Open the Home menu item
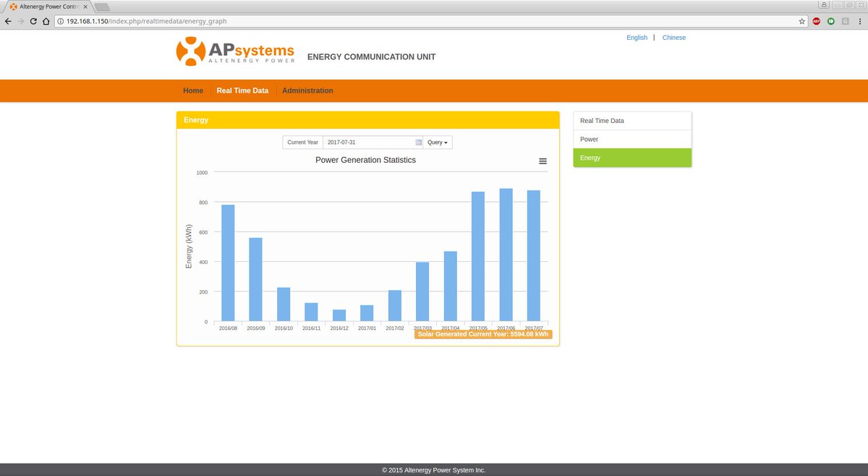 pos(193,91)
